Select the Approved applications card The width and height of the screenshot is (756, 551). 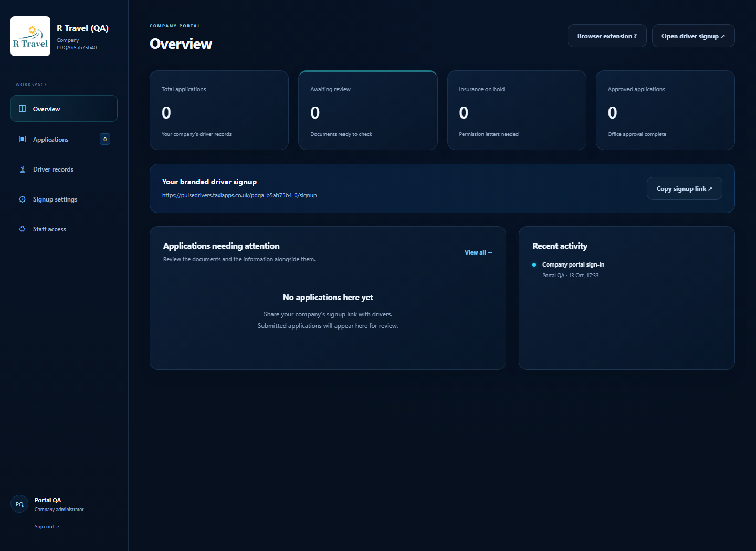pyautogui.click(x=665, y=110)
